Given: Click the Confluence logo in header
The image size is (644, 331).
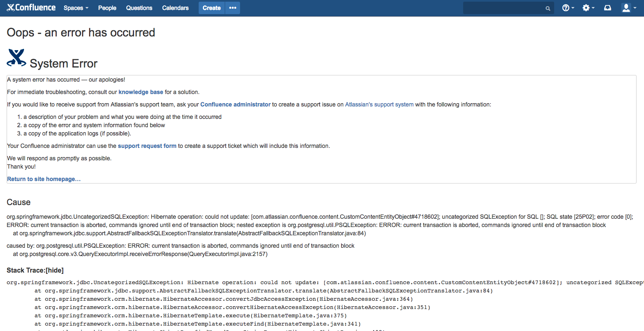Looking at the screenshot, I should (x=31, y=7).
